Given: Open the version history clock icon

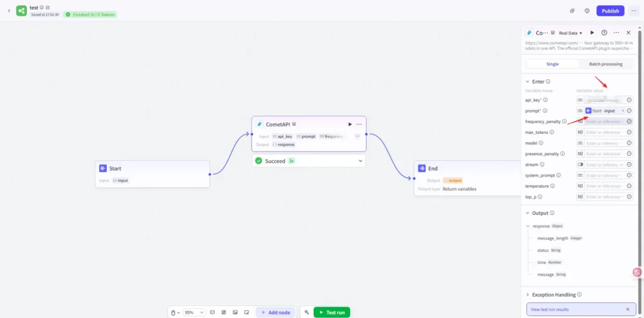Looking at the screenshot, I should click(x=587, y=11).
